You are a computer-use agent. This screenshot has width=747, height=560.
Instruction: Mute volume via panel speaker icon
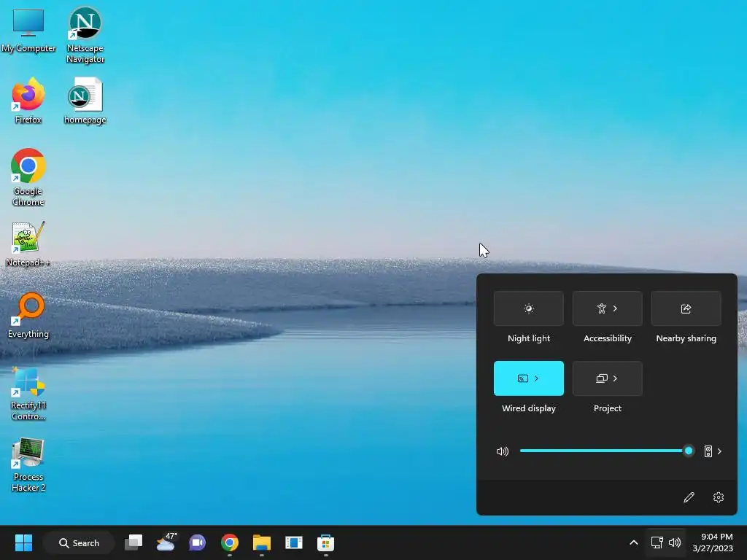[x=503, y=451]
